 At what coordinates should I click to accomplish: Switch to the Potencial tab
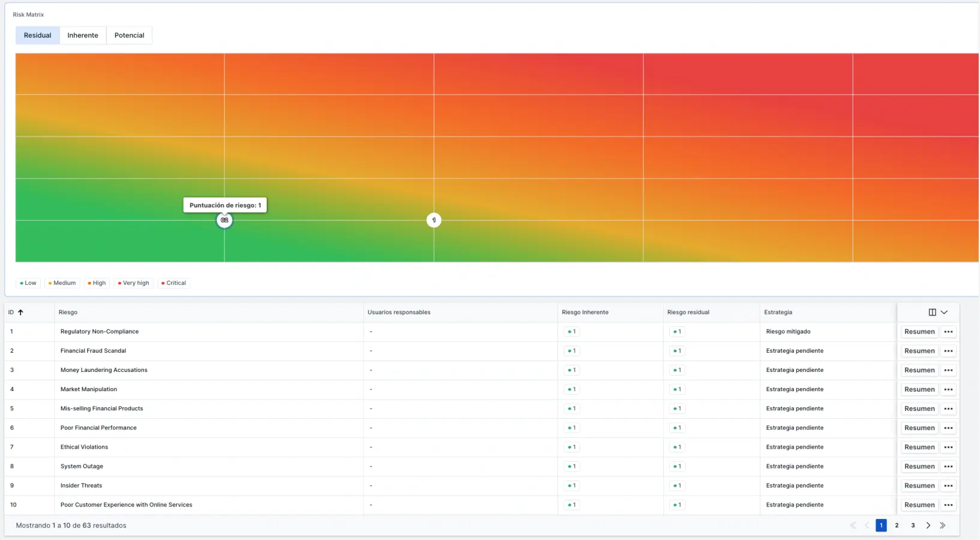pos(129,35)
